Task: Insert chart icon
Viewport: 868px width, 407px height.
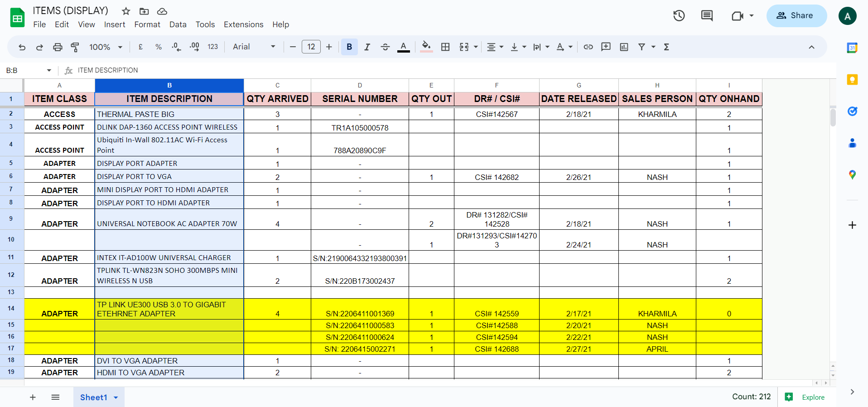Action: click(624, 47)
